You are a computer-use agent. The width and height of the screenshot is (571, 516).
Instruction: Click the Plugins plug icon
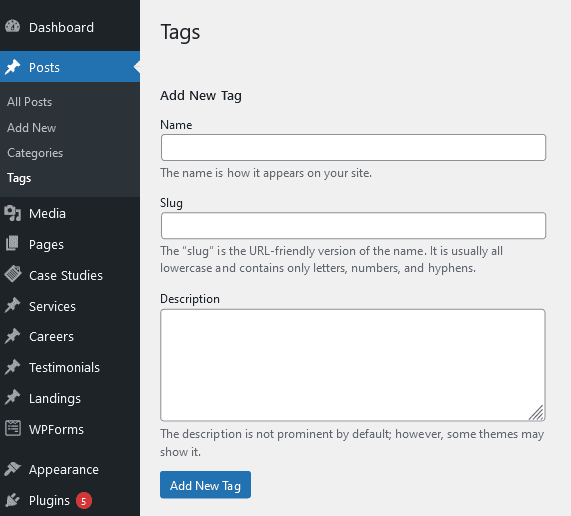[13, 500]
